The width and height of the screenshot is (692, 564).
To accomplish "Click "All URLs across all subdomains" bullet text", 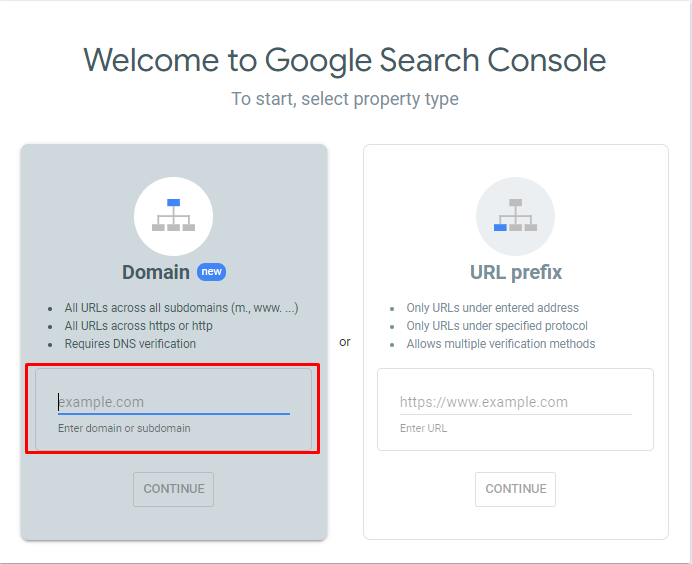I will pyautogui.click(x=181, y=308).
